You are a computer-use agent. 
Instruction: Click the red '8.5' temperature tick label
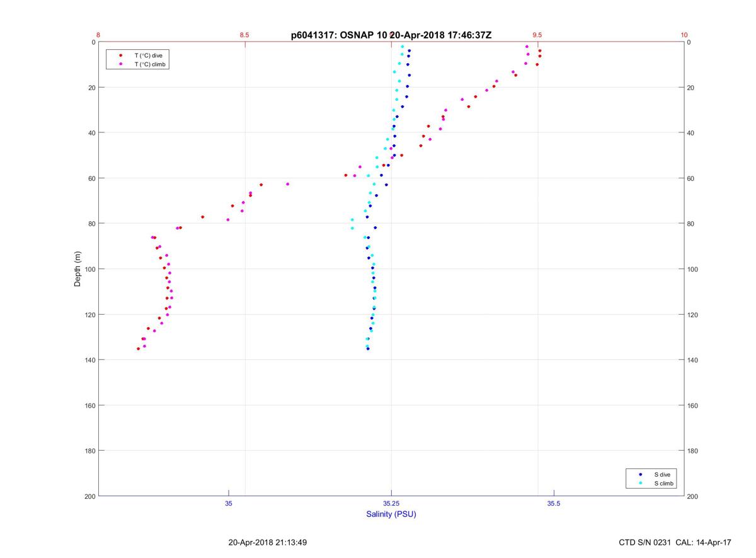point(244,35)
